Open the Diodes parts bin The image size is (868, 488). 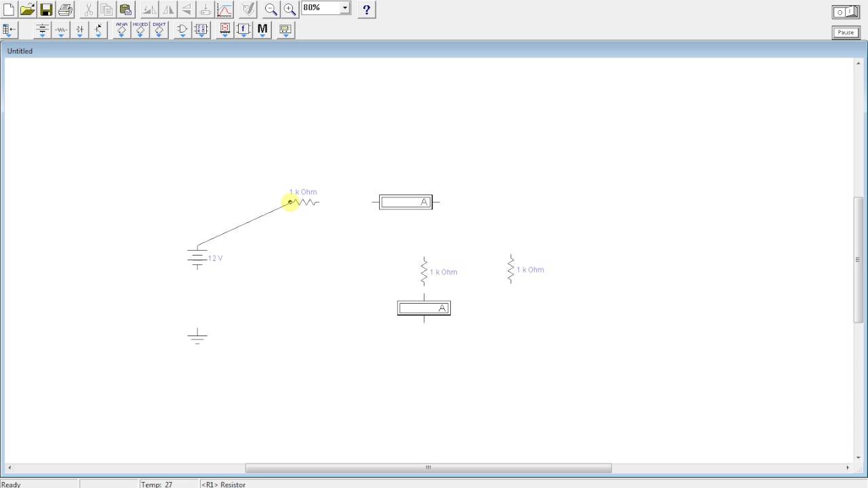pyautogui.click(x=80, y=30)
